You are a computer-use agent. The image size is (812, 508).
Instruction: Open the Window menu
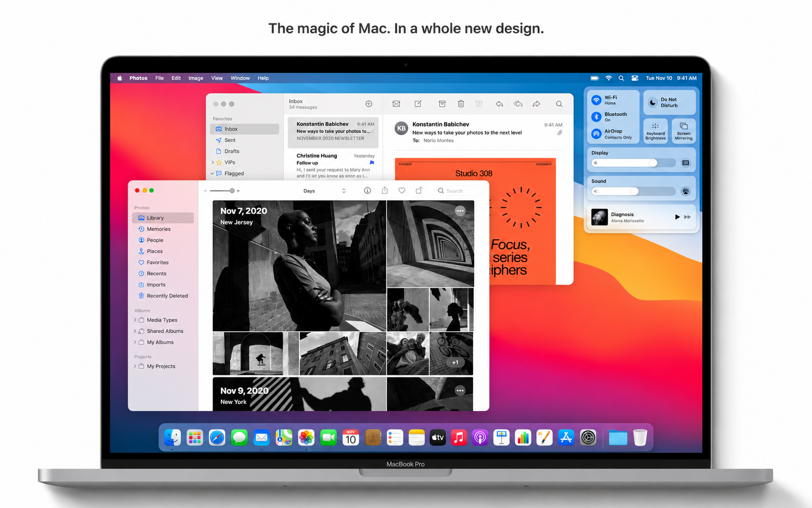click(x=240, y=78)
